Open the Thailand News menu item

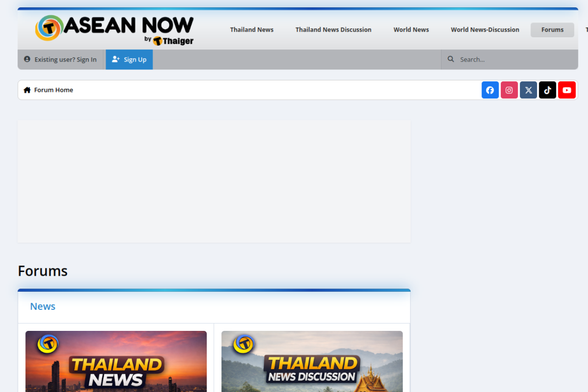tap(252, 30)
